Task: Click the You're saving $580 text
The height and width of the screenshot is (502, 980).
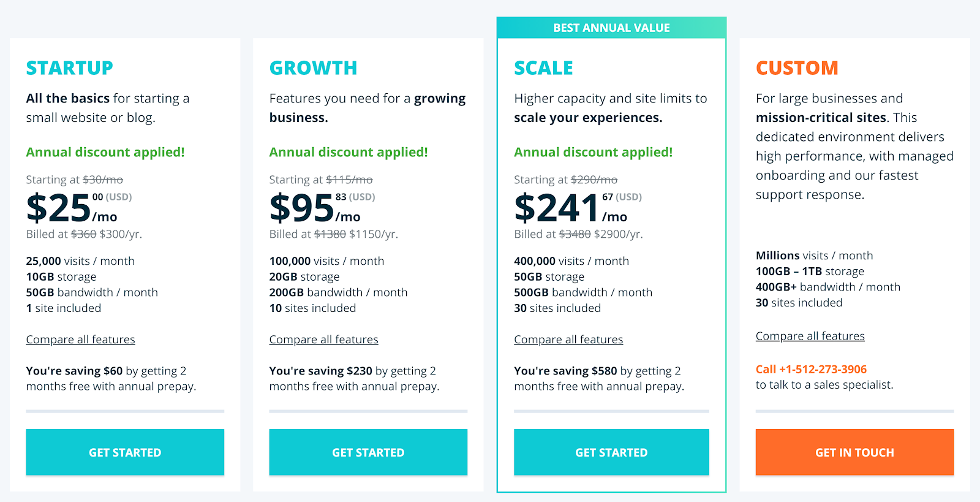Action: [565, 371]
